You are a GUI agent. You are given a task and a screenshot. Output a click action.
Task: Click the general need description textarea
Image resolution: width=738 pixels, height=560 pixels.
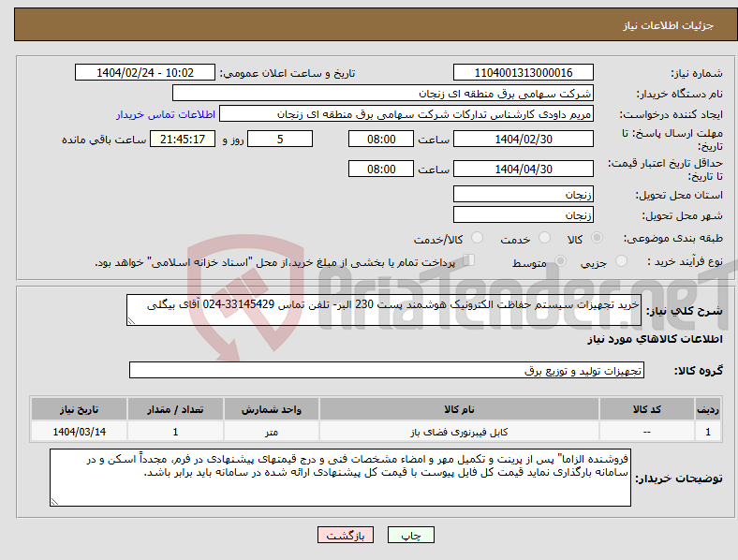click(384, 310)
